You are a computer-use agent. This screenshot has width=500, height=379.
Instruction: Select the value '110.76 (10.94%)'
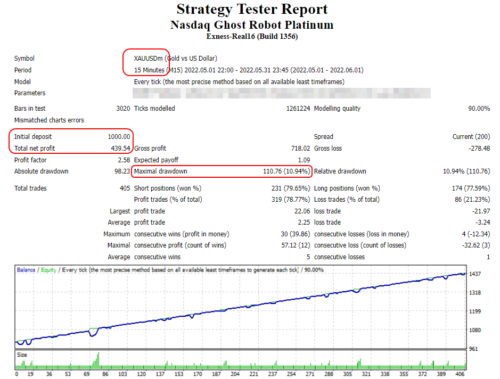coord(287,171)
